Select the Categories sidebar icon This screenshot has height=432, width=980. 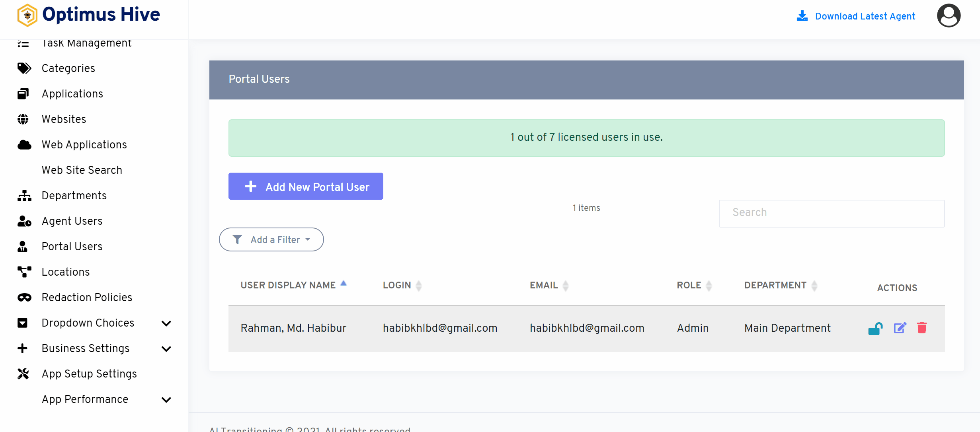24,68
